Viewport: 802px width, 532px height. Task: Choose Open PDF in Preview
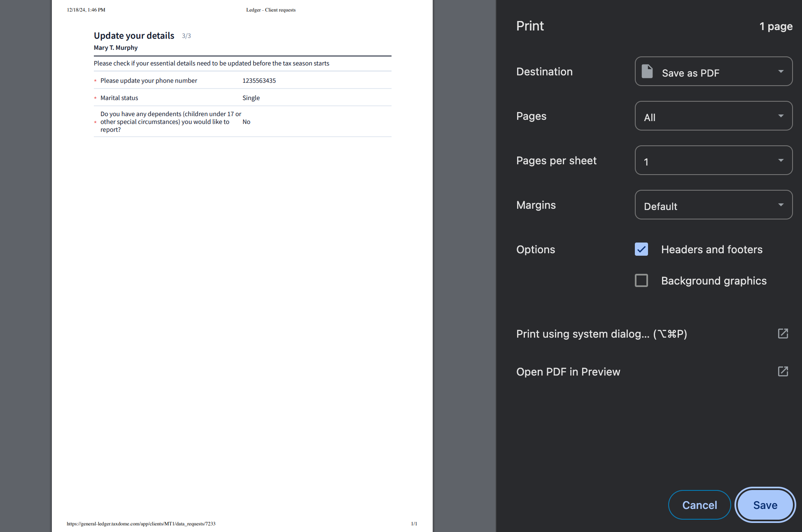[x=568, y=372]
